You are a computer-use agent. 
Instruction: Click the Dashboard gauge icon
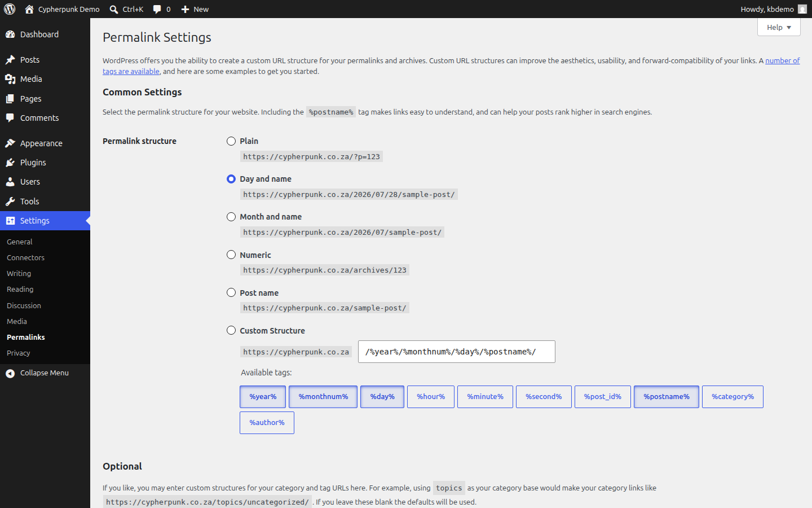pos(10,34)
